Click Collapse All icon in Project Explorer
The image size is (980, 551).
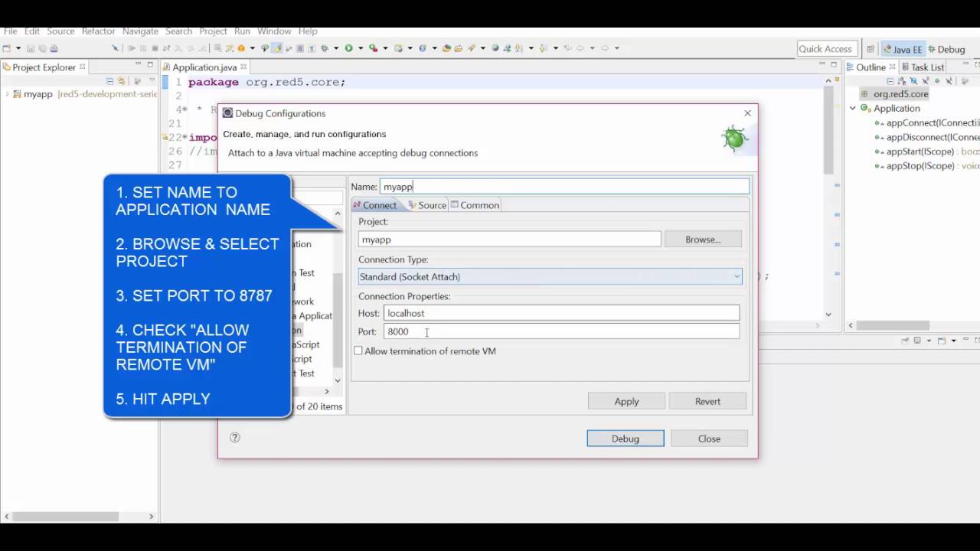tap(109, 80)
